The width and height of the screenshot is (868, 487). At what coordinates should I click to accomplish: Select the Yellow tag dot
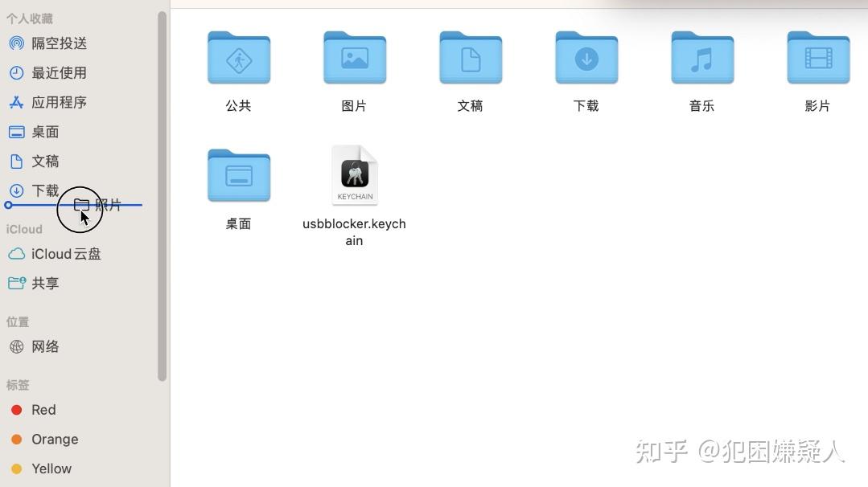(x=17, y=469)
